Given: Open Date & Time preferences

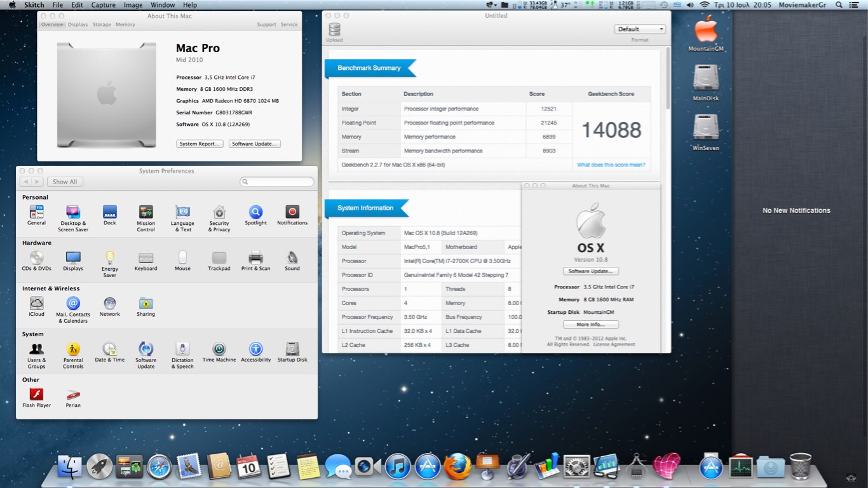Looking at the screenshot, I should coord(110,353).
